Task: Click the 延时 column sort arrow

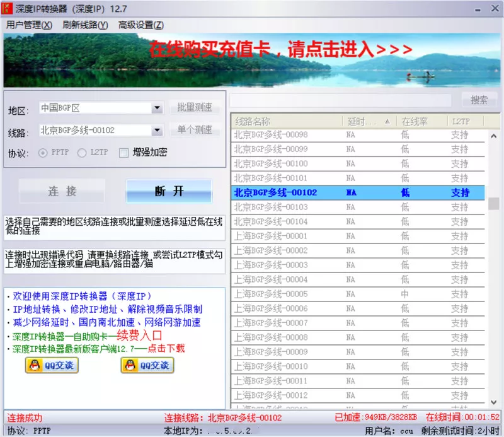Action: pyautogui.click(x=387, y=121)
